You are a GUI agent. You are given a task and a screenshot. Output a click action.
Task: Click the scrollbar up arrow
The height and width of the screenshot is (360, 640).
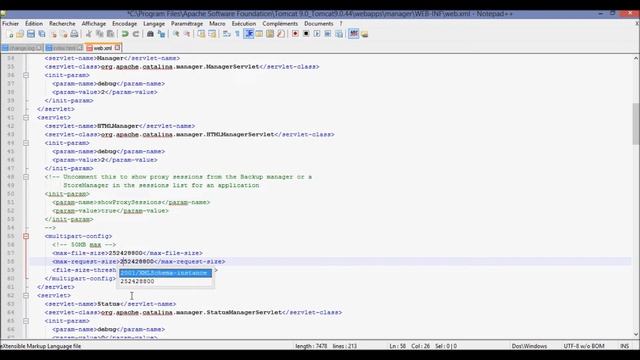(636, 58)
